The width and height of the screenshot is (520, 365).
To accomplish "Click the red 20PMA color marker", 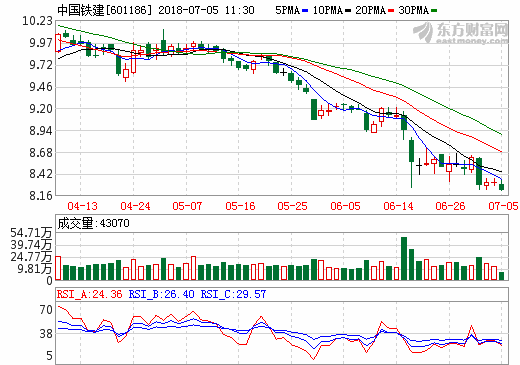I will 391,11.
